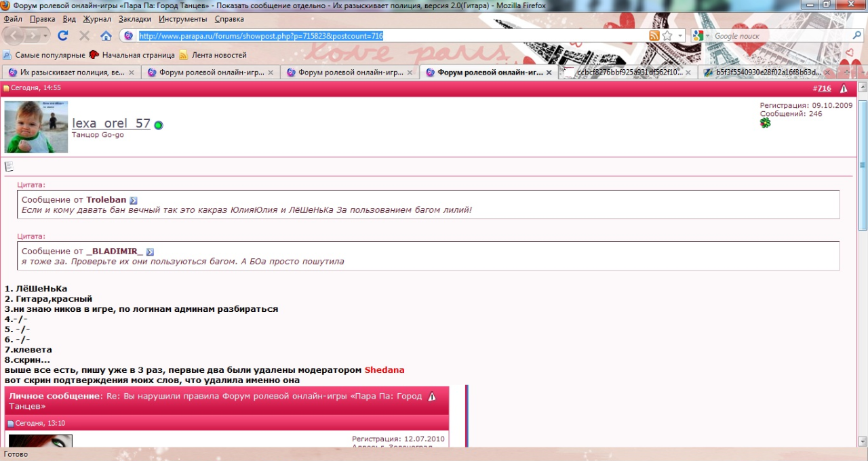Viewport: 868px width, 461px height.
Task: Click the 'Регистрация: 09.10.2009' text
Action: (806, 106)
